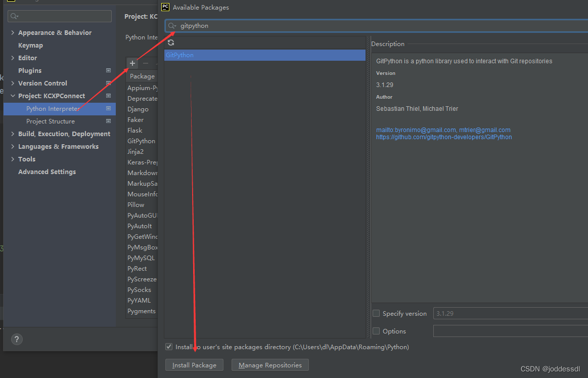This screenshot has width=588, height=378.
Task: Click the search magnifier in Available Packages
Action: tap(172, 26)
